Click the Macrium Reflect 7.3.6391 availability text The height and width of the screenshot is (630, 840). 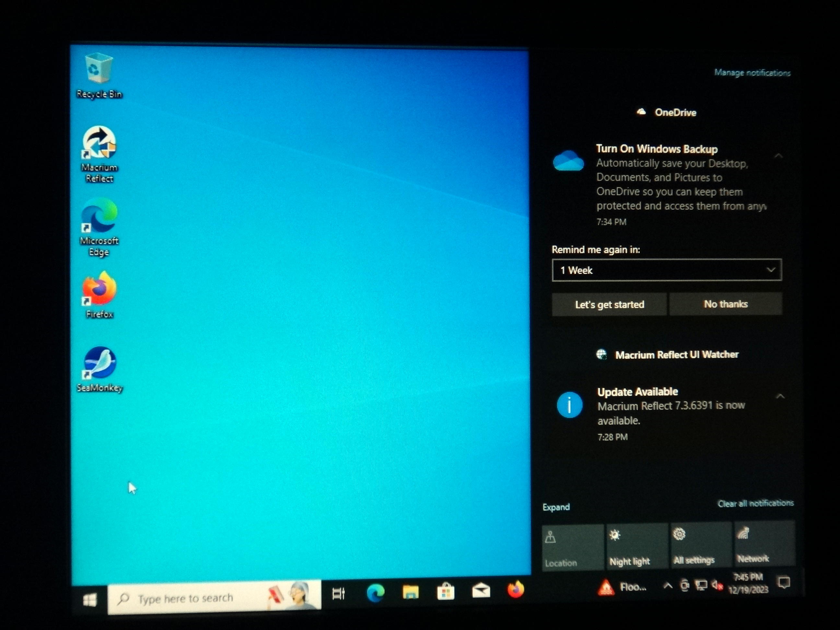[671, 413]
